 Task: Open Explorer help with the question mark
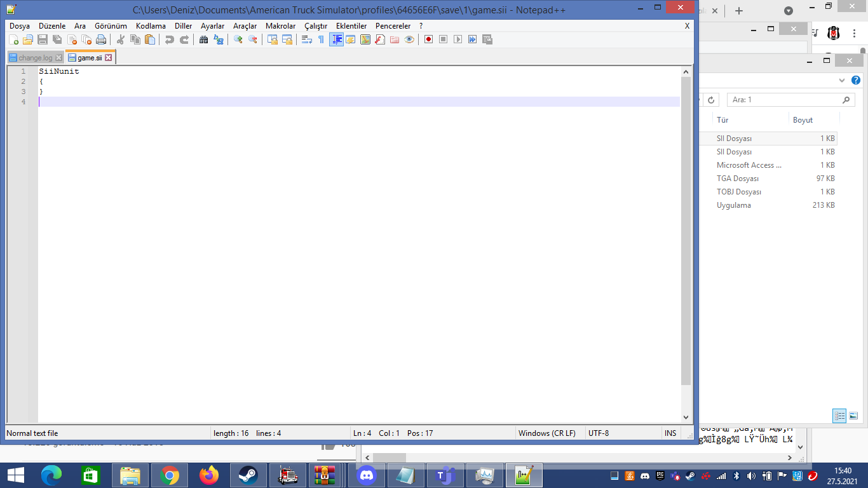click(x=856, y=81)
